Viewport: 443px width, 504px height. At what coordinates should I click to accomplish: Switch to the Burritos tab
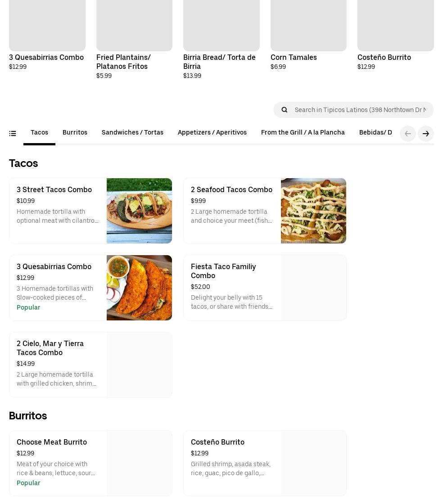(x=75, y=133)
